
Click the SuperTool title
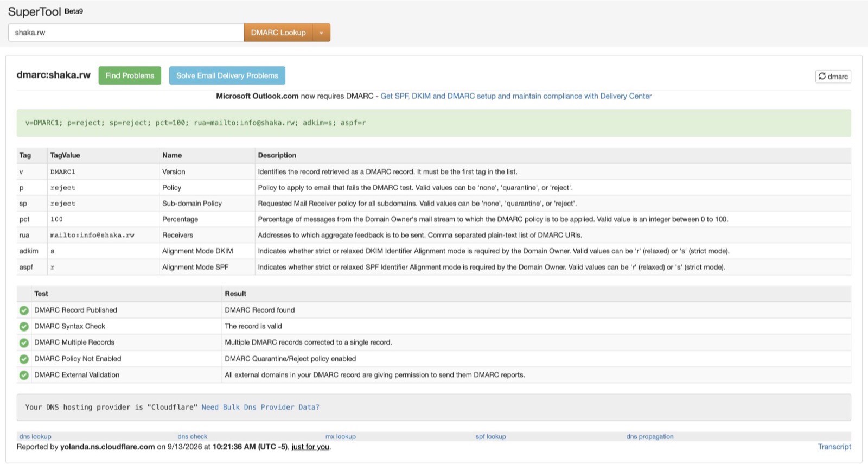click(35, 11)
